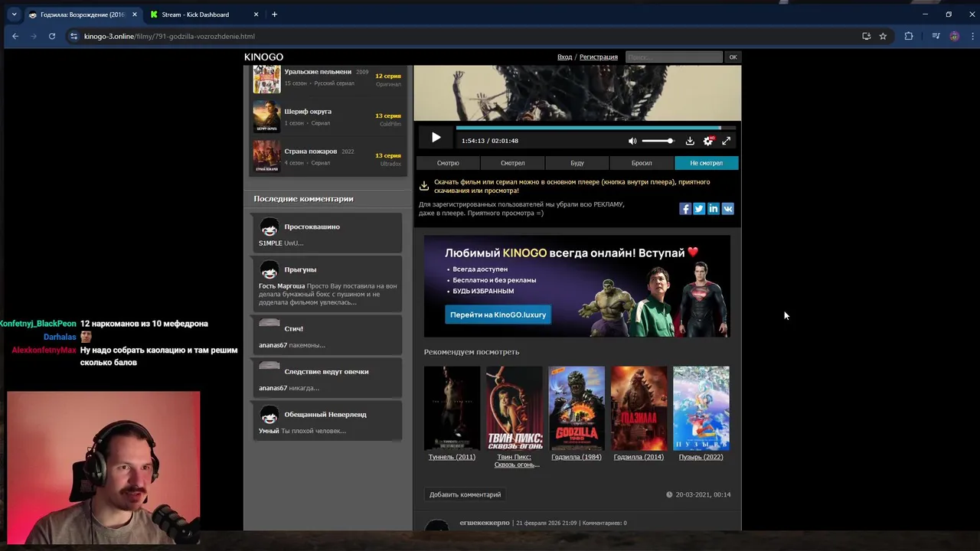Click Страна пожаров poster thumbnail
This screenshot has width=980, height=551.
266,157
